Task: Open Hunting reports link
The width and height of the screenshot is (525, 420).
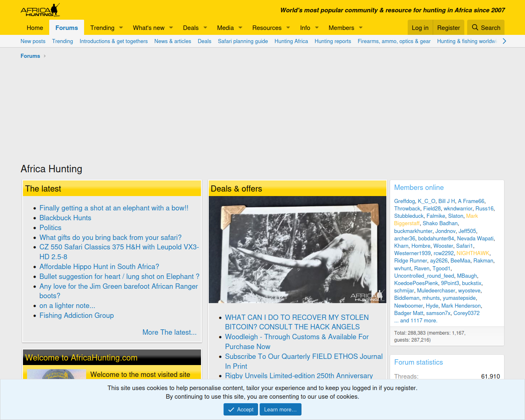Action: (x=333, y=41)
